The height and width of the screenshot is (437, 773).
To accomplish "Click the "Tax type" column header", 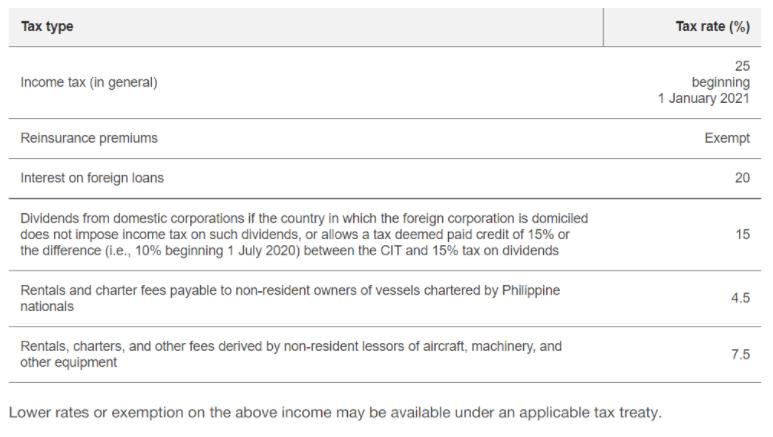I will [x=47, y=27].
